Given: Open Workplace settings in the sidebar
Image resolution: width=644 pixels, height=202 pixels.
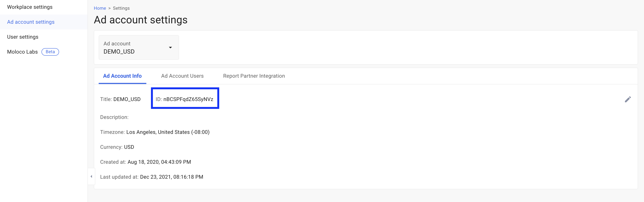Looking at the screenshot, I should point(30,7).
